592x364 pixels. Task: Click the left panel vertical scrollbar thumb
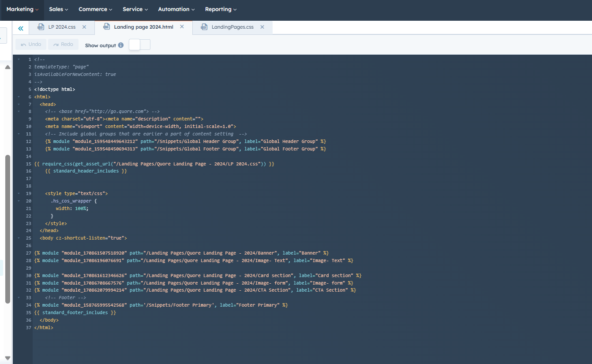coord(7,229)
